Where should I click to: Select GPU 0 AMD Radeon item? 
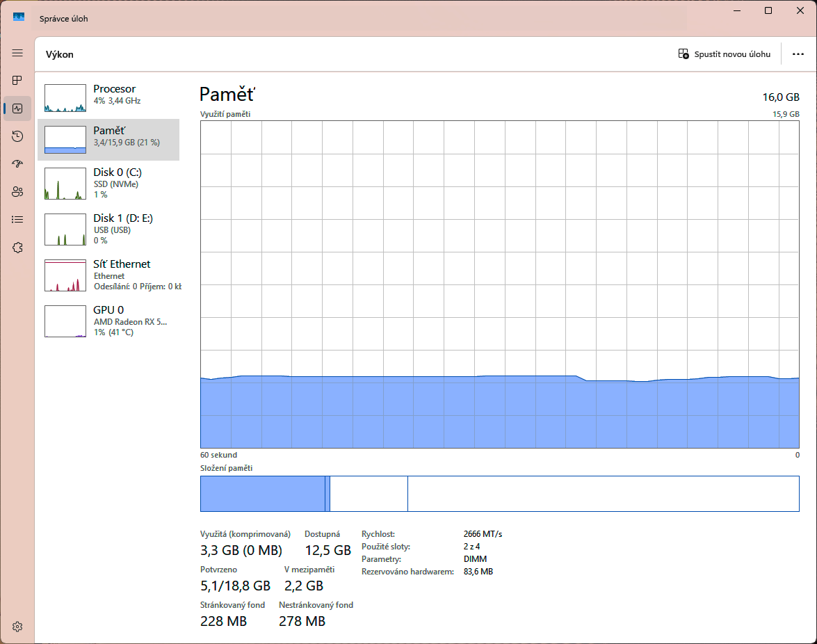[x=108, y=321]
